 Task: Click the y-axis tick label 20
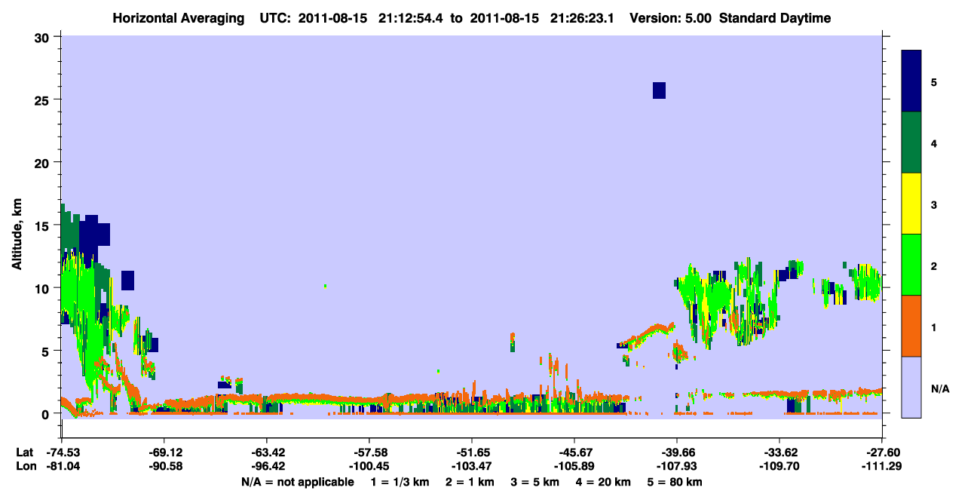point(43,162)
